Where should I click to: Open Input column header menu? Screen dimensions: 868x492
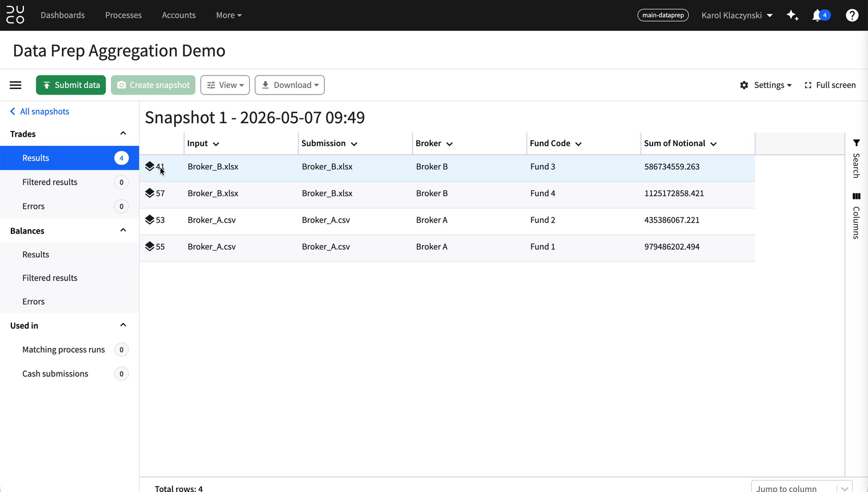[x=216, y=144]
